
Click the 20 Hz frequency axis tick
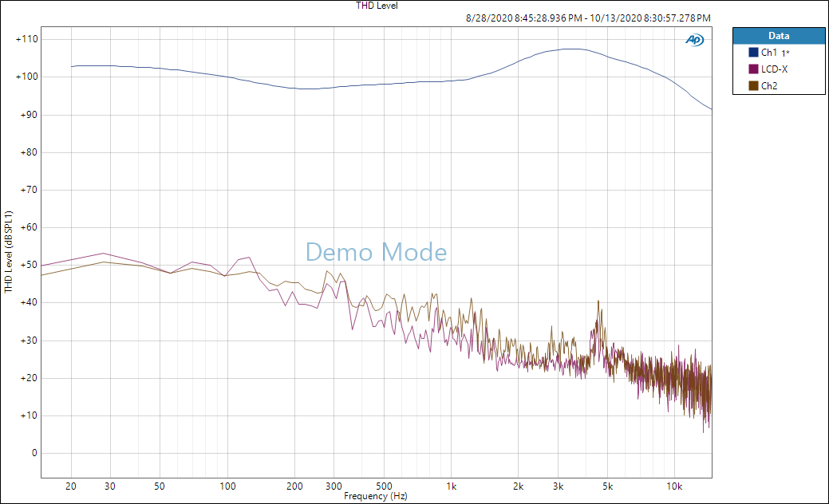[x=71, y=486]
